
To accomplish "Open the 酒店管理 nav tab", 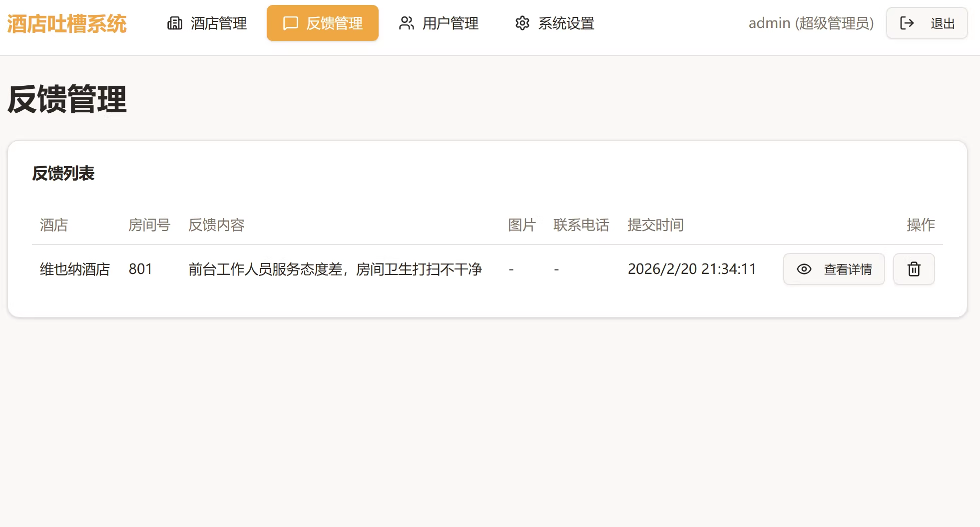I will (218, 23).
